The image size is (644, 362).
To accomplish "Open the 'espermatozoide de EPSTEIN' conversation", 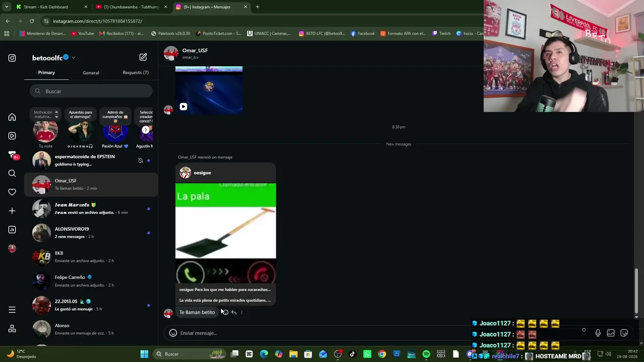I will (91, 160).
